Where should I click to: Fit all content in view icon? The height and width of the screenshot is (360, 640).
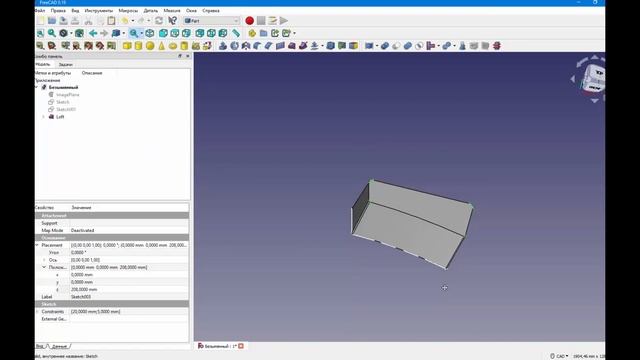(x=40, y=33)
